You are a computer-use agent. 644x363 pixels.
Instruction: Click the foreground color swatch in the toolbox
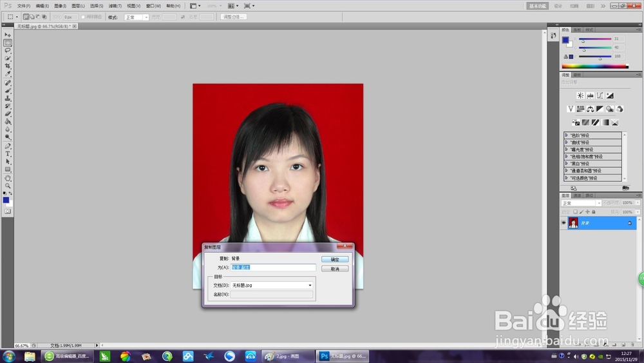[x=6, y=200]
